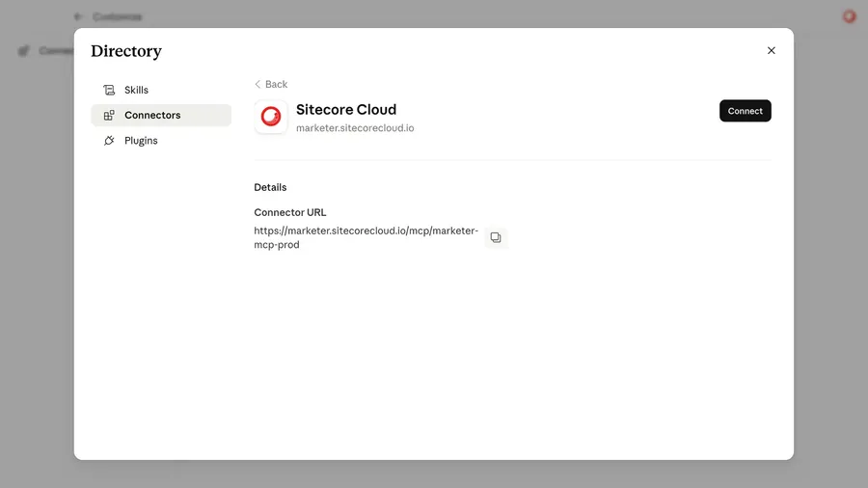Click the Connector URL label

coord(290,212)
